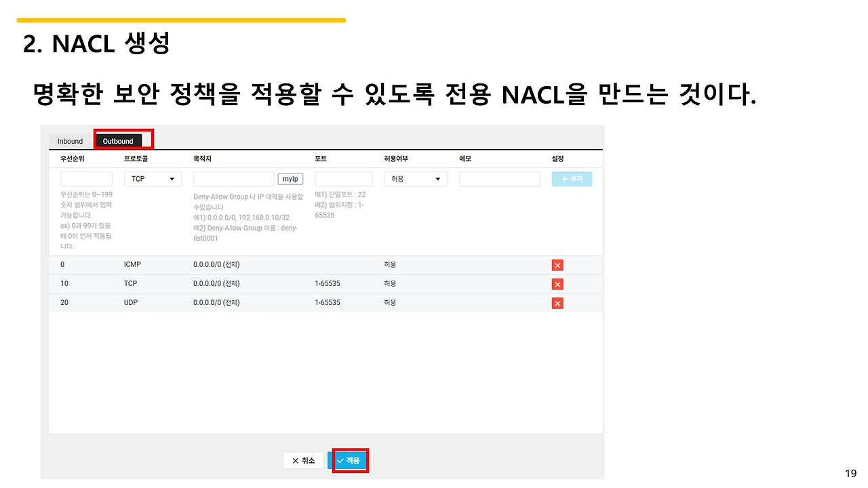Switch to the Inbound tab
Screen dimensions: 868x488
tap(68, 141)
